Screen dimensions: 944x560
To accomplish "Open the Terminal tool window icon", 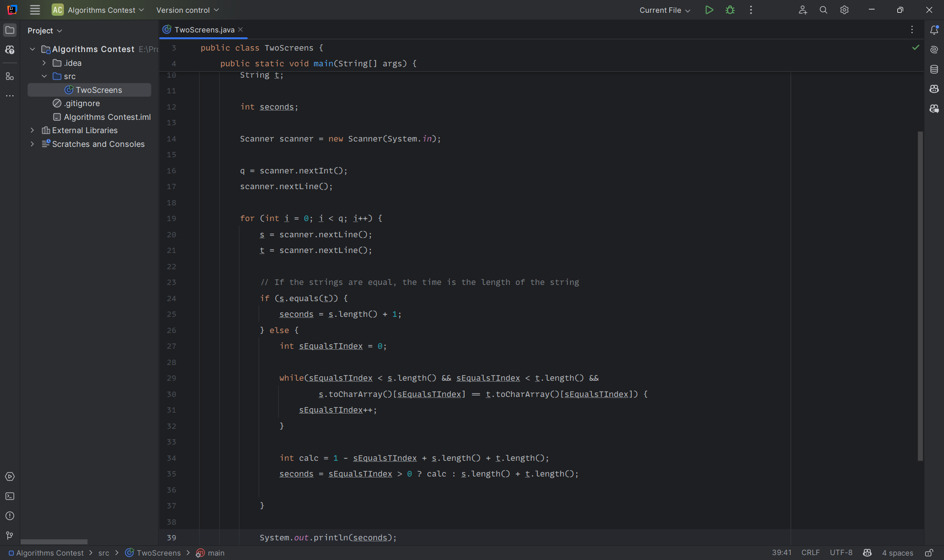I will point(10,496).
